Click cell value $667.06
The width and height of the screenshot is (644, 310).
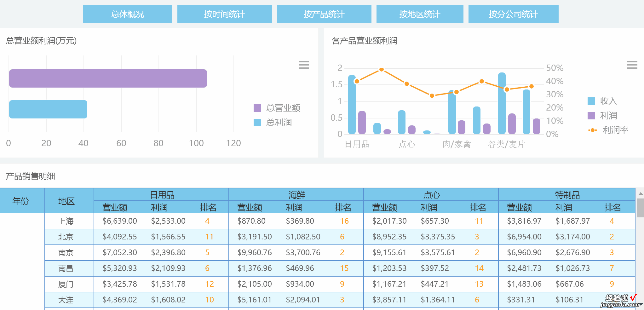[x=570, y=284]
